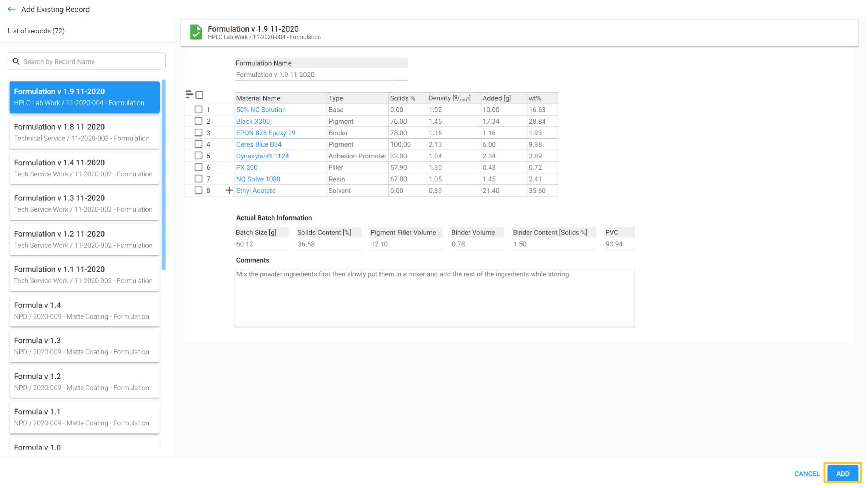Screen dimensions: 868x488
Task: Select Formulation v 1.3 11-2020 record
Action: tap(85, 204)
